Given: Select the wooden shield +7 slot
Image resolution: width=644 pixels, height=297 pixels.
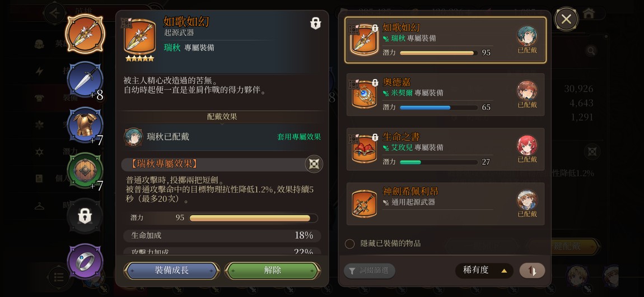Looking at the screenshot, I should click(85, 170).
